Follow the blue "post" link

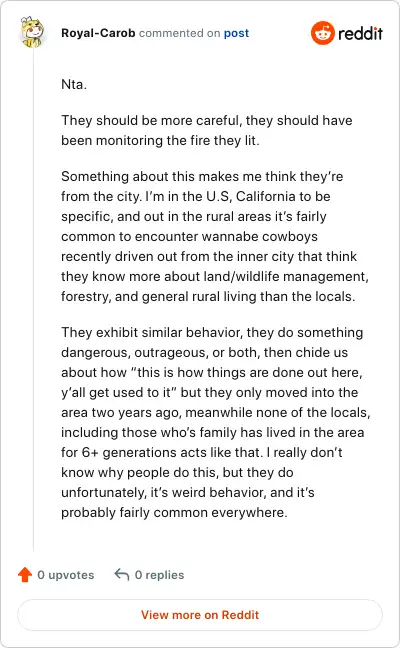tap(236, 33)
